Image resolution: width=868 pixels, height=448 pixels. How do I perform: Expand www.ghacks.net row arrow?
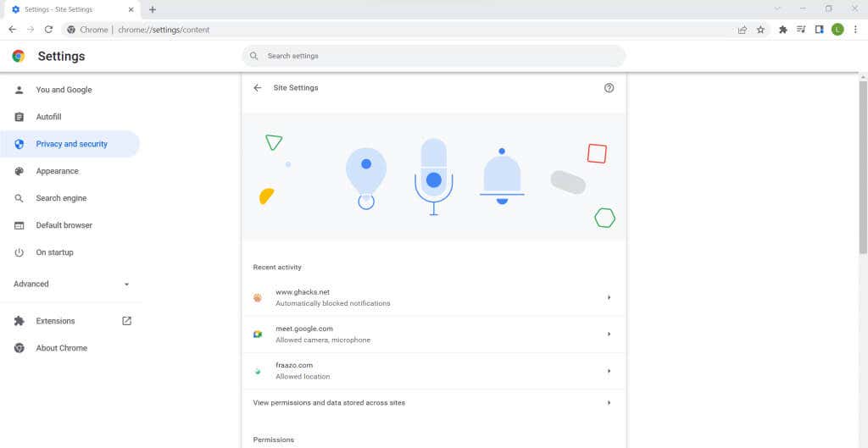609,297
